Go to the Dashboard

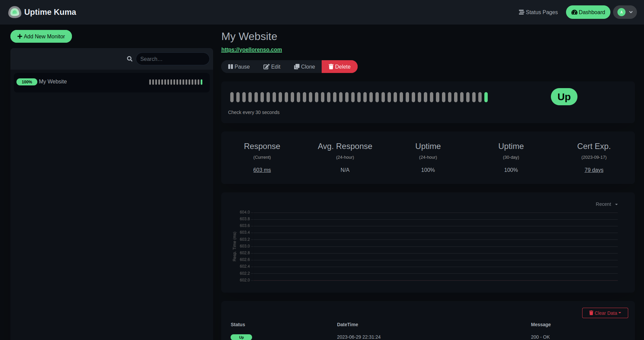588,12
